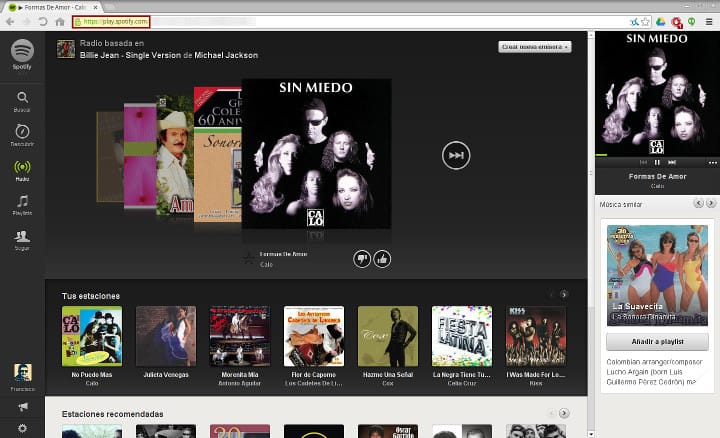Click the browser home icon
This screenshot has width=720, height=438.
click(60, 22)
